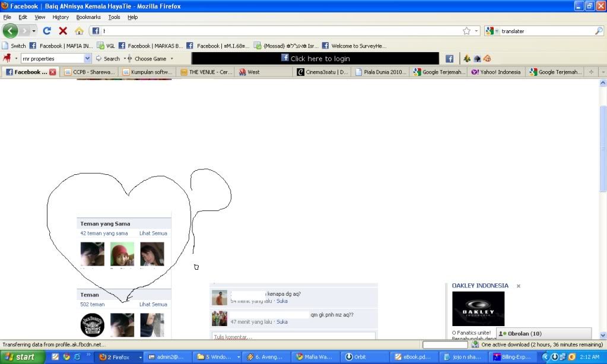The height and width of the screenshot is (364, 607).
Task: Open the Switch bookmark
Action: point(14,46)
